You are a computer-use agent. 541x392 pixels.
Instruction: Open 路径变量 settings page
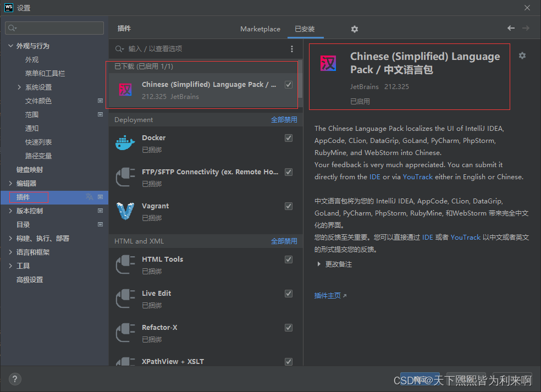[x=38, y=156]
